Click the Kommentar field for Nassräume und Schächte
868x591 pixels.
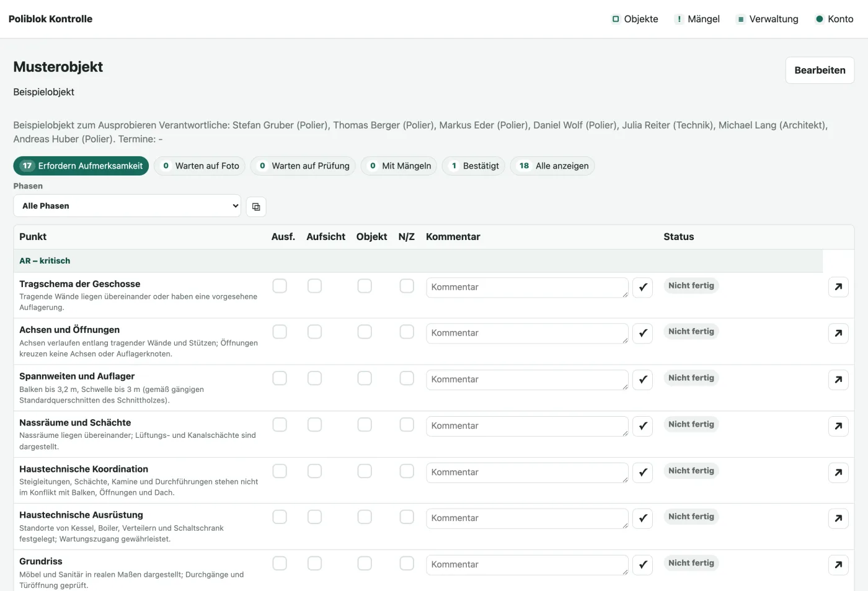tap(527, 426)
